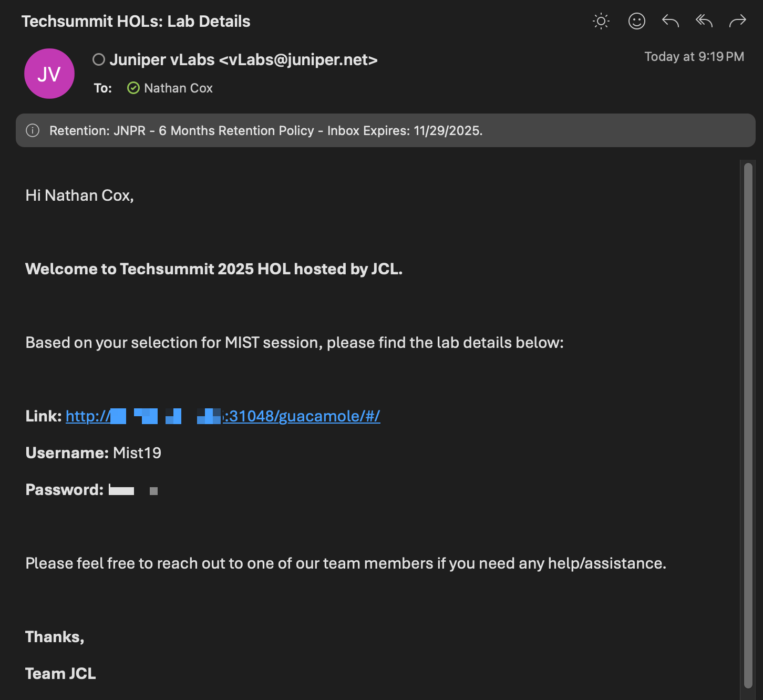
Task: Click the redacted Password value
Action: (122, 490)
